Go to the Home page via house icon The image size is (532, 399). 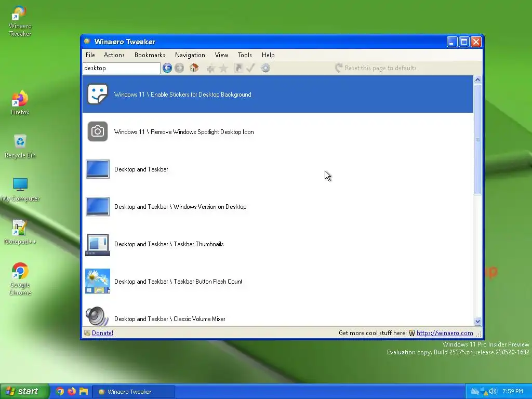(x=194, y=68)
